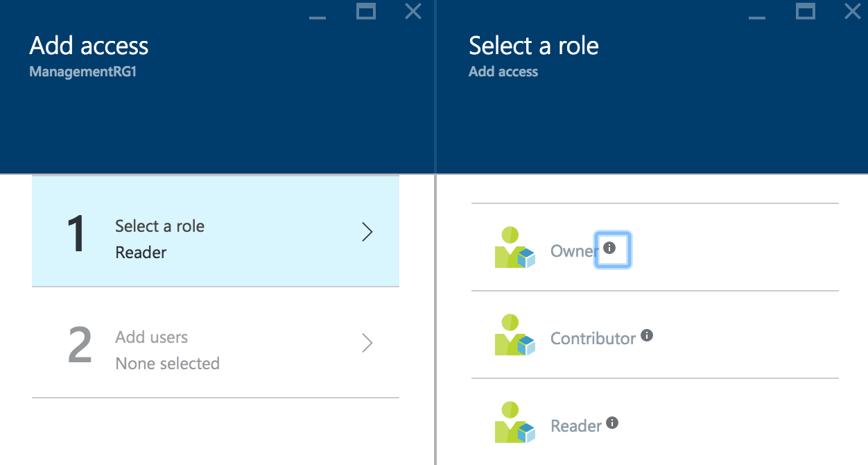Choose the Owner role label
Screen dimensions: 868x465
tap(573, 251)
